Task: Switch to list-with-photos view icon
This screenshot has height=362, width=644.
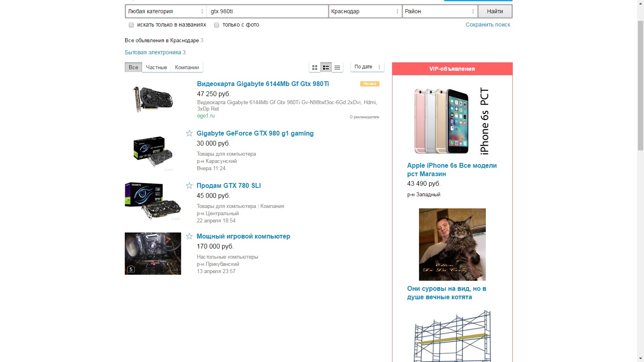Action: (x=326, y=68)
